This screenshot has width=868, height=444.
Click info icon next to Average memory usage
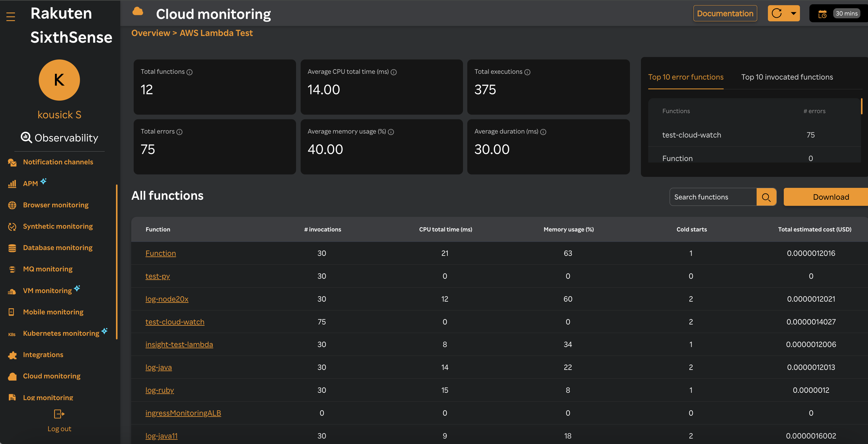[x=391, y=132]
